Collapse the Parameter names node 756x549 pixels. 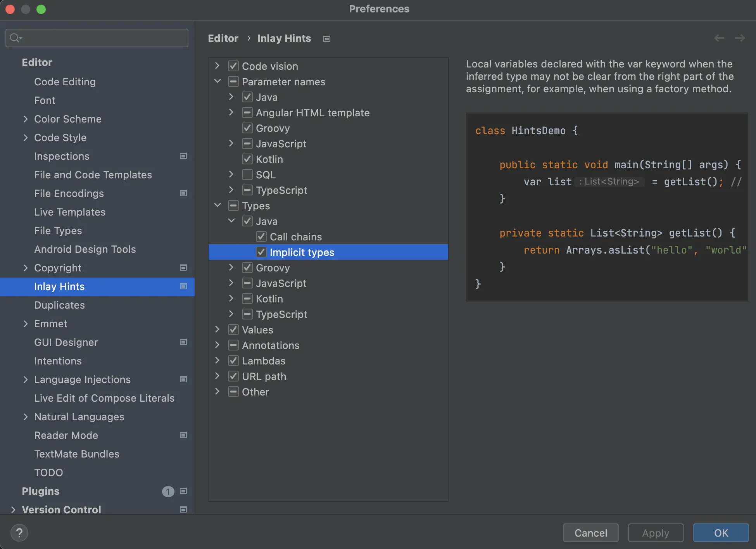tap(217, 82)
